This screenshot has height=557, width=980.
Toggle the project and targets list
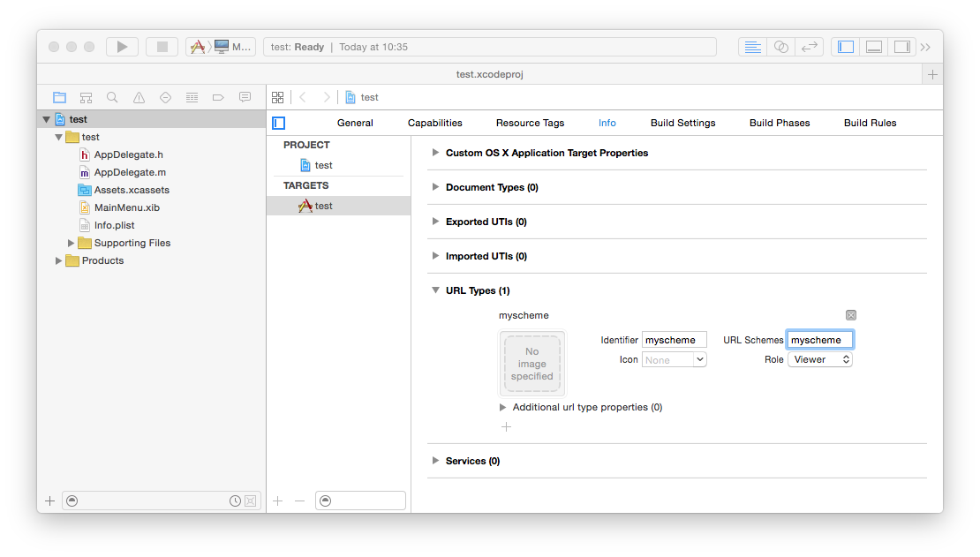click(x=279, y=124)
